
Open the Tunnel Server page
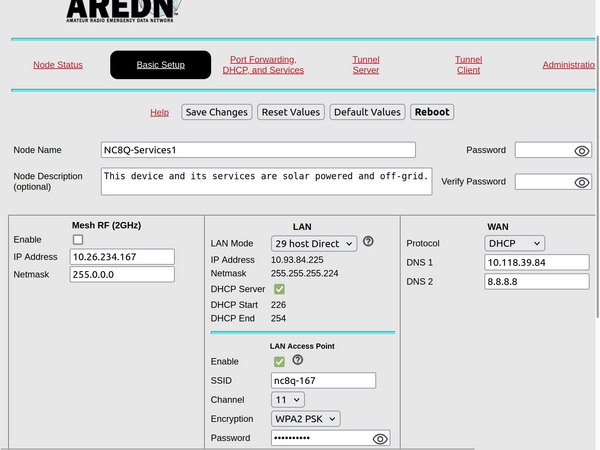coord(366,65)
